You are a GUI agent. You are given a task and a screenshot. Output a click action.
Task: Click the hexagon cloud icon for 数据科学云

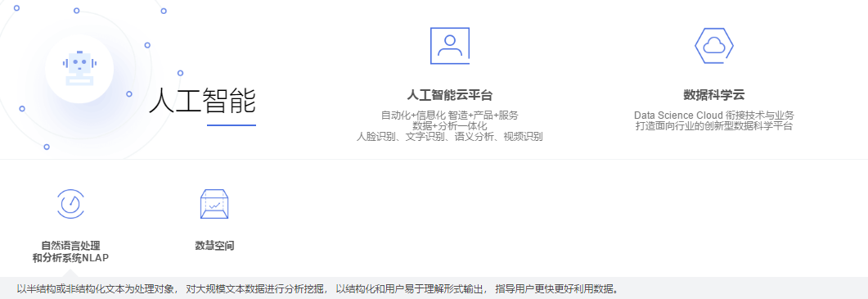tap(713, 46)
